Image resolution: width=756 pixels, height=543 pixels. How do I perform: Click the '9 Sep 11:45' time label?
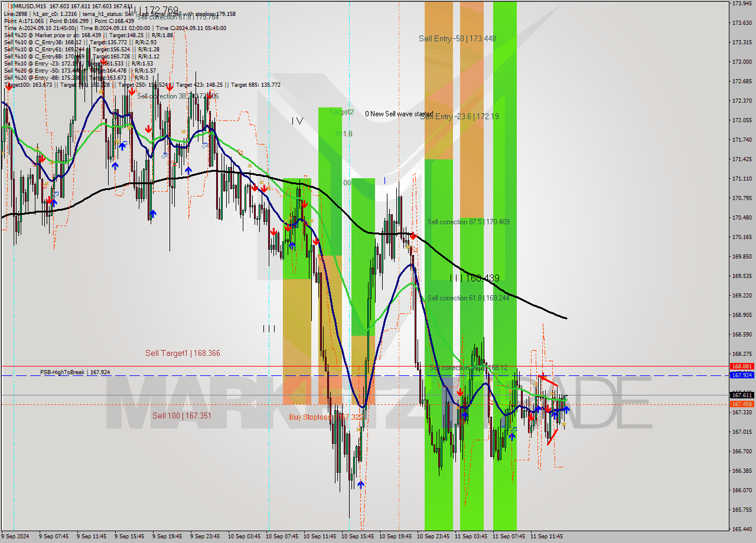[92, 537]
